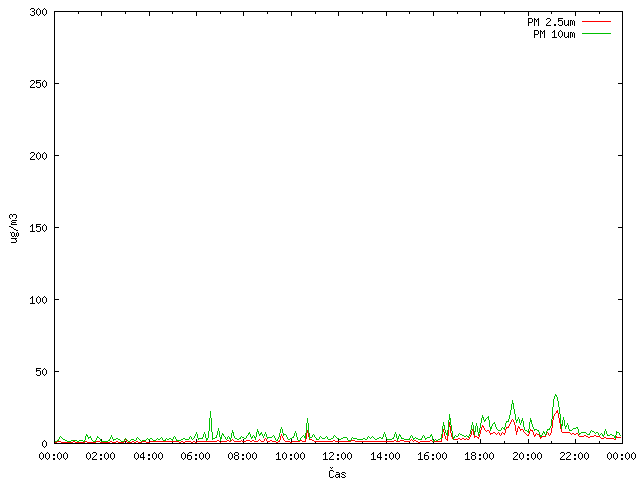Screen dimensions: 640x480
Task: Click the green PM10 peak near 19:20
Action: click(x=513, y=402)
